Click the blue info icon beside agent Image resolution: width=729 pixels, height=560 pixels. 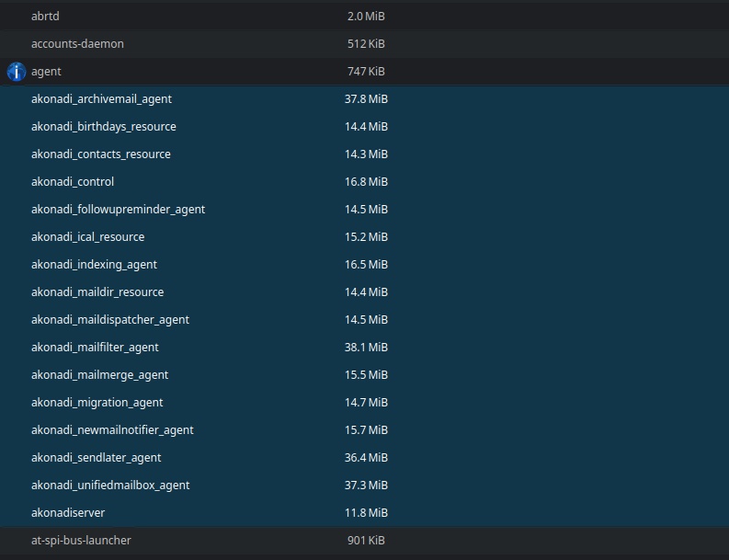17,72
